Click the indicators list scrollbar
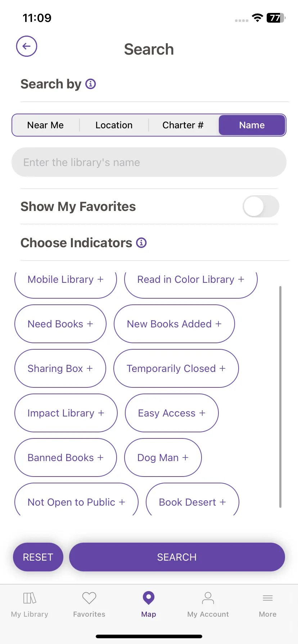The image size is (298, 644). coord(280,397)
